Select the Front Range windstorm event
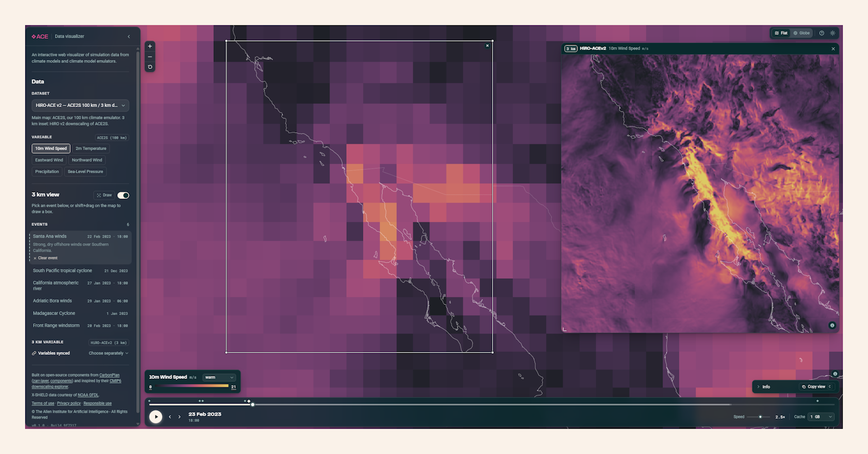Viewport: 868px width, 454px height. pyautogui.click(x=80, y=326)
